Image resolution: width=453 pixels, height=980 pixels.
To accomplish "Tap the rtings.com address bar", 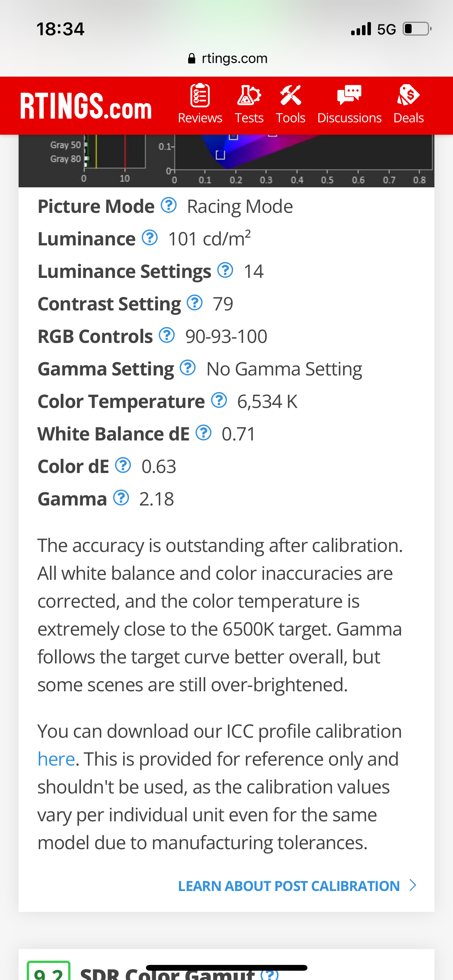I will tap(227, 58).
